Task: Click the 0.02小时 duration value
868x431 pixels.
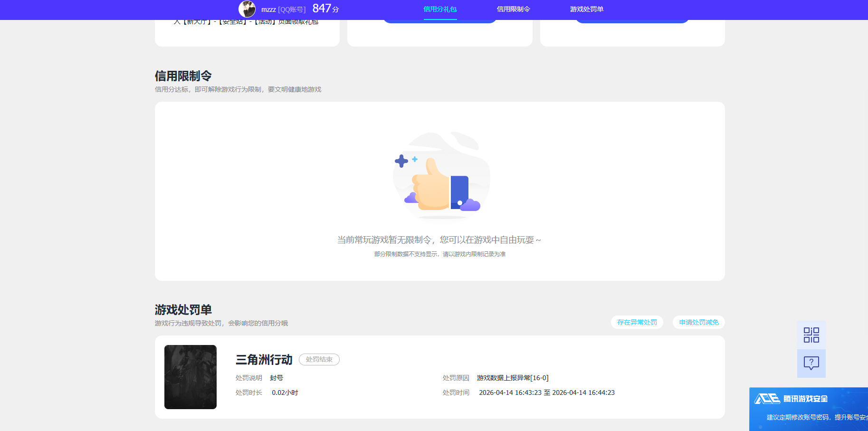Action: (x=285, y=393)
